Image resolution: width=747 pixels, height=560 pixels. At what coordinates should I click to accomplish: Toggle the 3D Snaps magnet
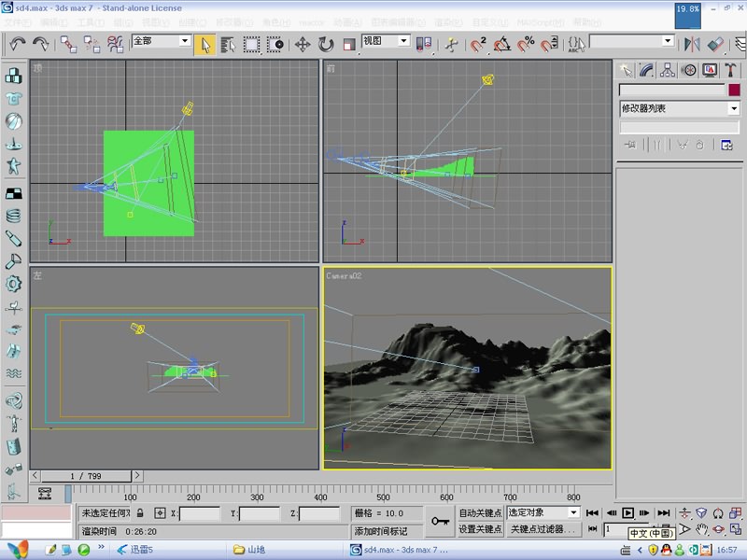tap(478, 45)
